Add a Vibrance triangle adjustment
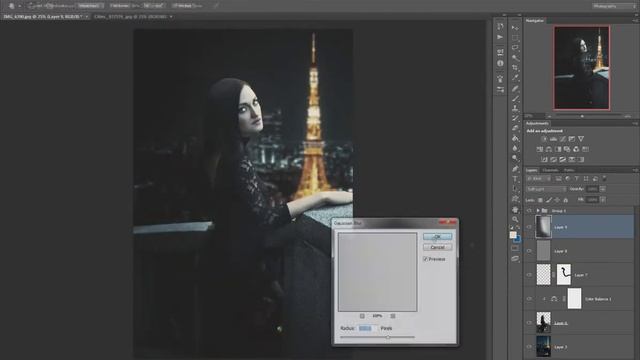640x360 pixels. (581, 139)
